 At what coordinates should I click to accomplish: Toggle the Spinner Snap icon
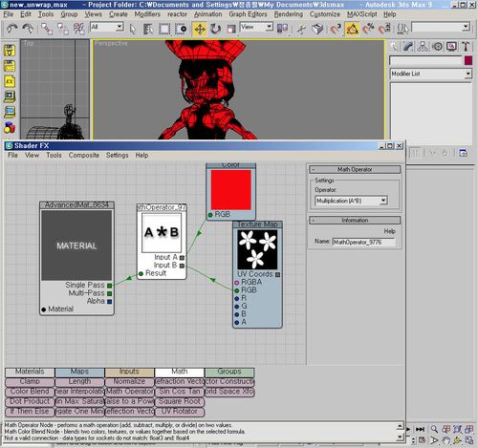[384, 29]
